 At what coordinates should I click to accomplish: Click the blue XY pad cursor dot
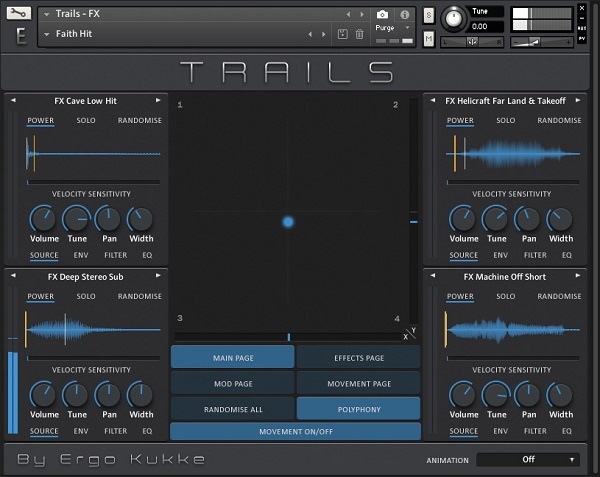coord(288,222)
